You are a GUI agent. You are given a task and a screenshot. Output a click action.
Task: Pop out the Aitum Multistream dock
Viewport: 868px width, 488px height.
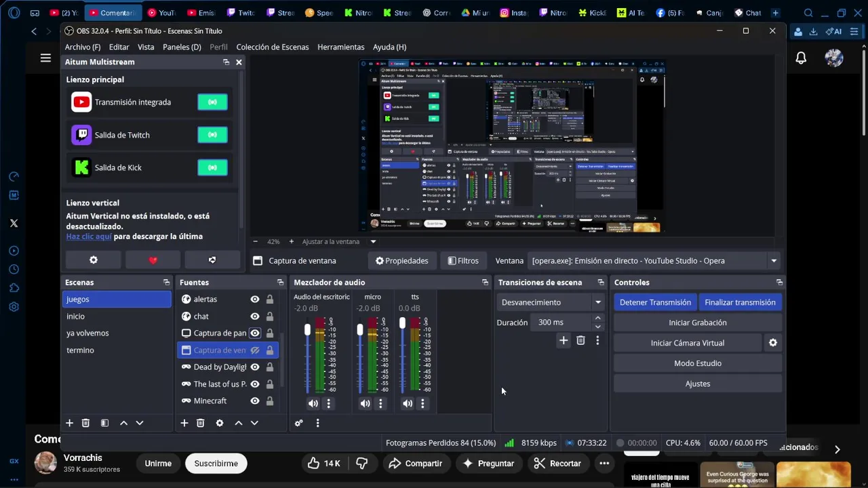click(226, 62)
